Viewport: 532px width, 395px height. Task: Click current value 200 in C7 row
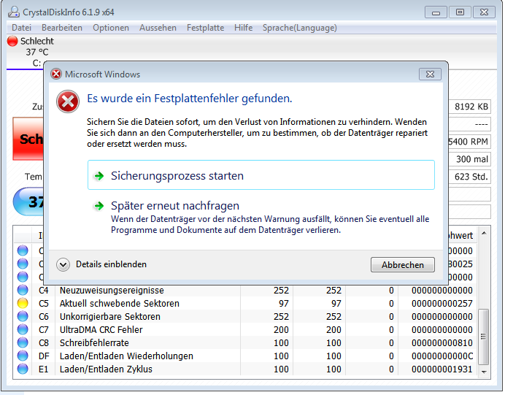[x=281, y=330]
